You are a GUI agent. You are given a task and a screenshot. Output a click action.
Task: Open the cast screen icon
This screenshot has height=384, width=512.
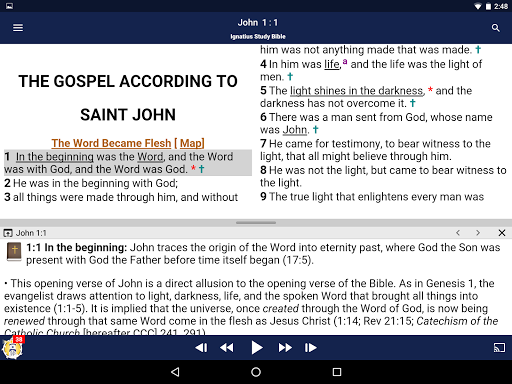499,348
